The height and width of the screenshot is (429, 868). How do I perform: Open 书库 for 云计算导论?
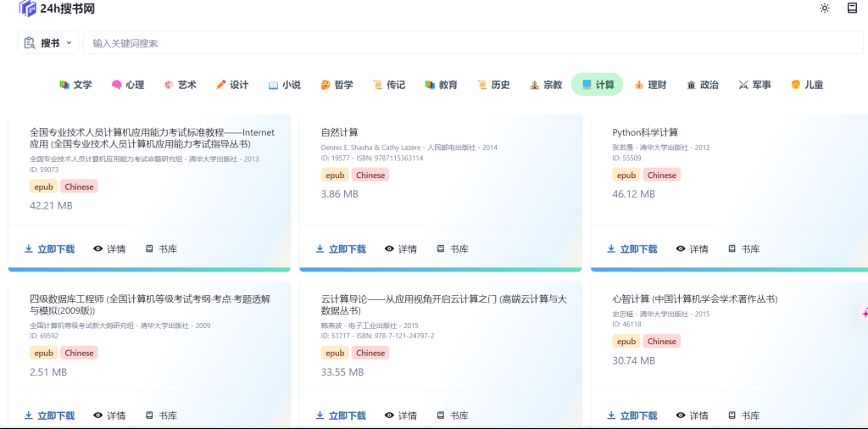[453, 415]
